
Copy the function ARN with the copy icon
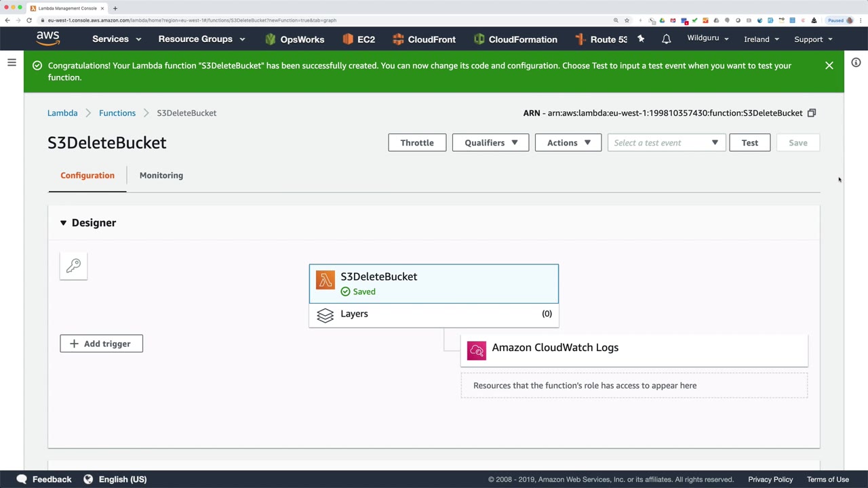tap(812, 113)
